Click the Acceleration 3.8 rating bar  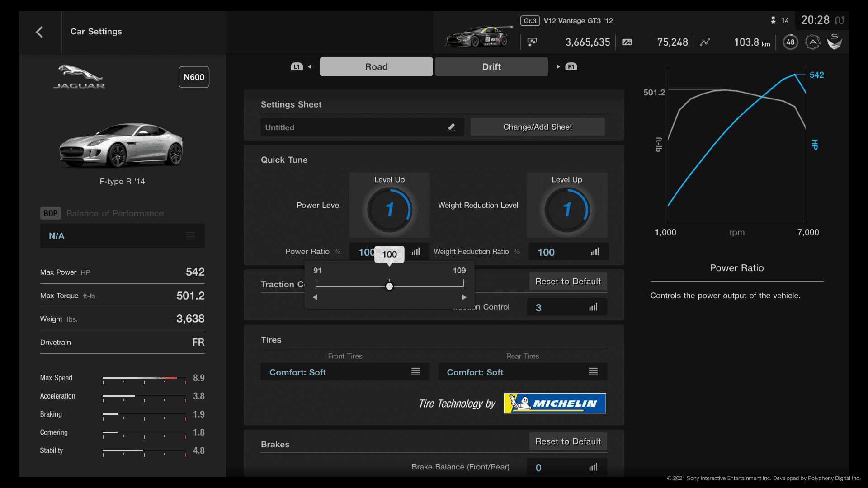(144, 397)
